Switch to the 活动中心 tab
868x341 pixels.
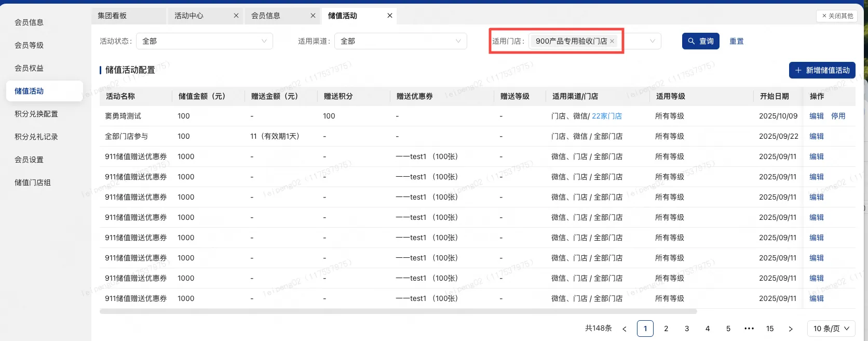206,16
